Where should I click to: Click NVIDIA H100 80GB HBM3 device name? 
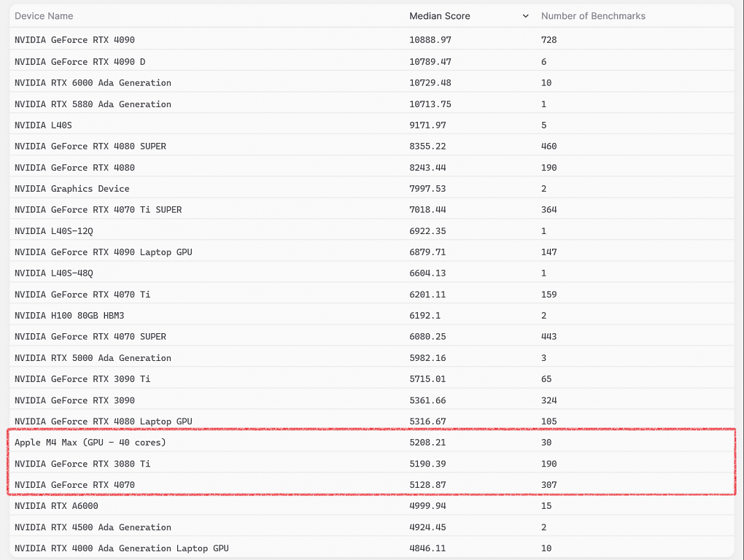coord(69,315)
